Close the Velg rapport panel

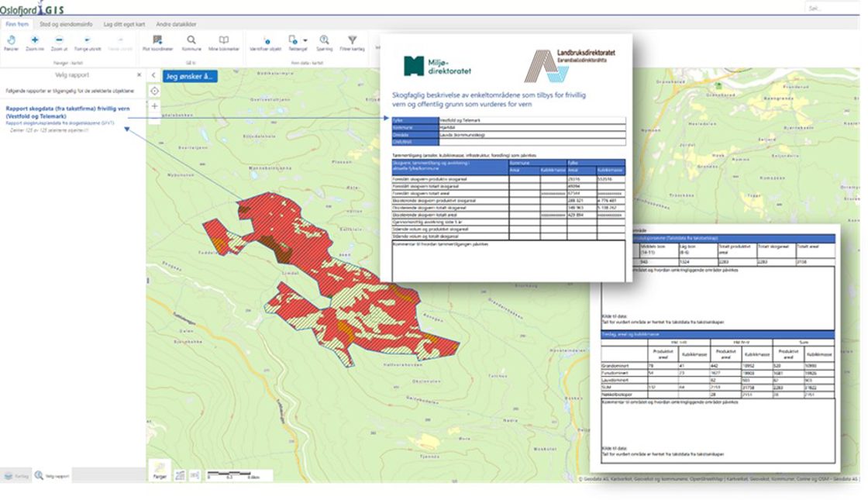[139, 75]
